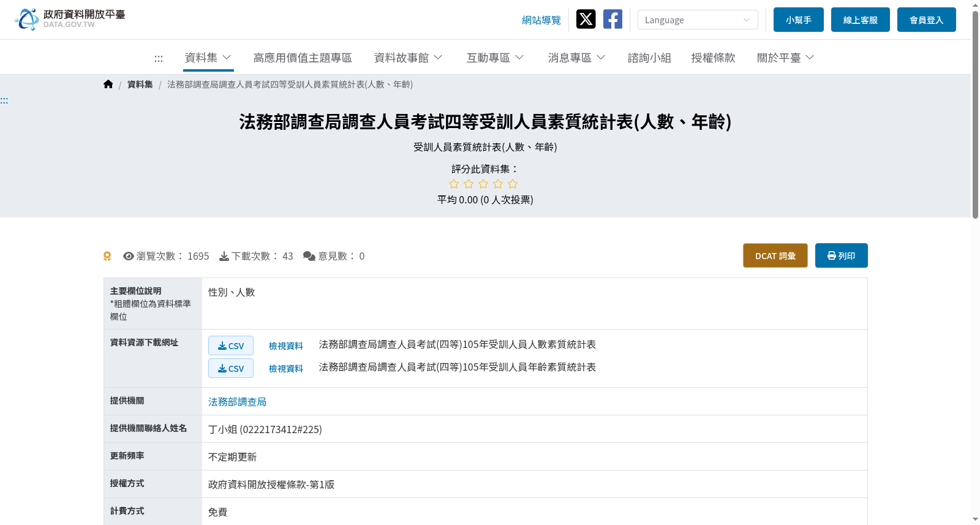Click the scrollbar down arrow
Viewport: 980px width, 525px height.
pos(975,519)
